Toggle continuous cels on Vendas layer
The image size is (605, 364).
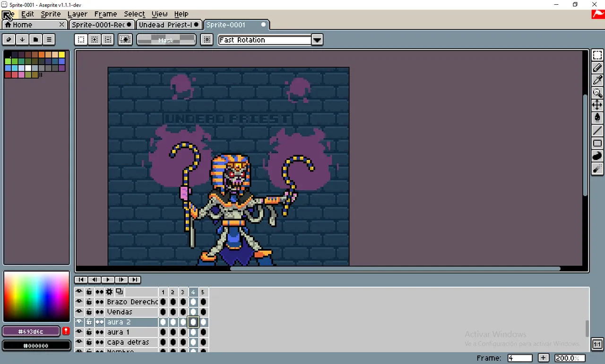coord(99,312)
